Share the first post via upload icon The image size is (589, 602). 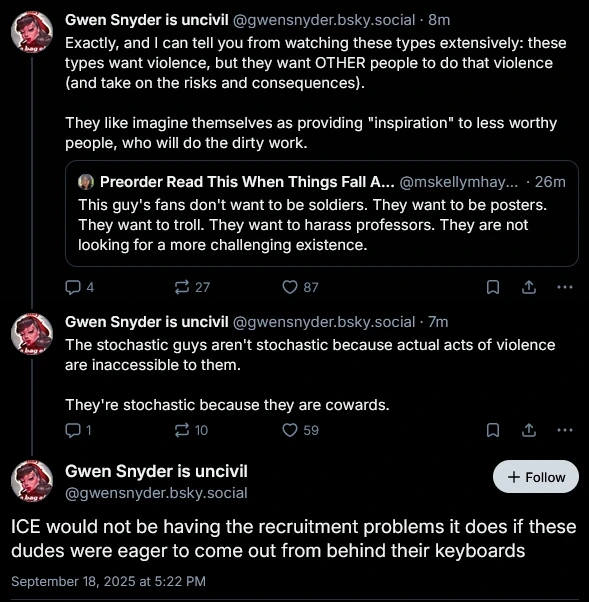(529, 287)
